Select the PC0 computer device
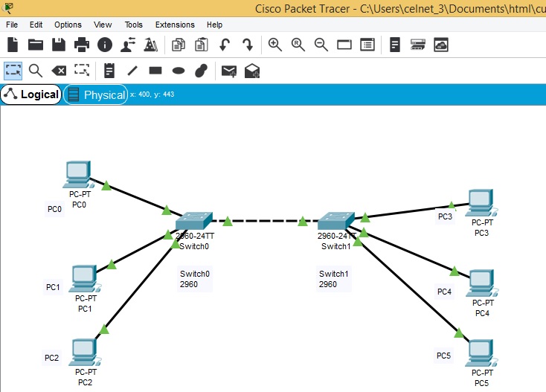This screenshot has height=392, width=546. [x=78, y=174]
